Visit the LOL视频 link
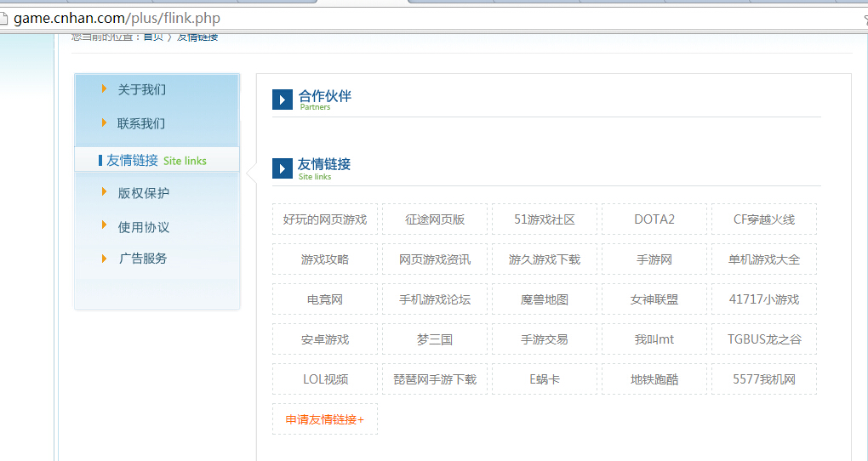 pyautogui.click(x=325, y=379)
